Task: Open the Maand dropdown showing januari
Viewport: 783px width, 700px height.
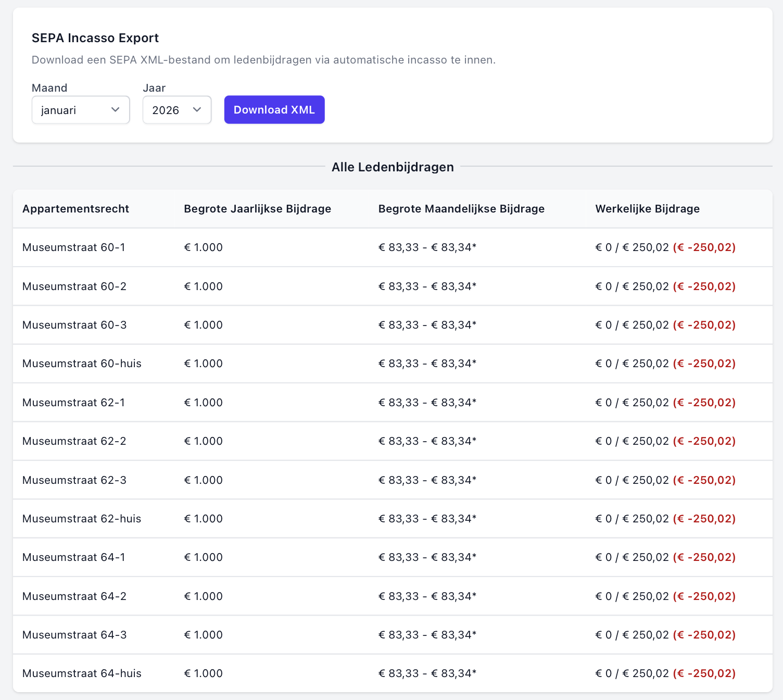Action: (x=80, y=110)
